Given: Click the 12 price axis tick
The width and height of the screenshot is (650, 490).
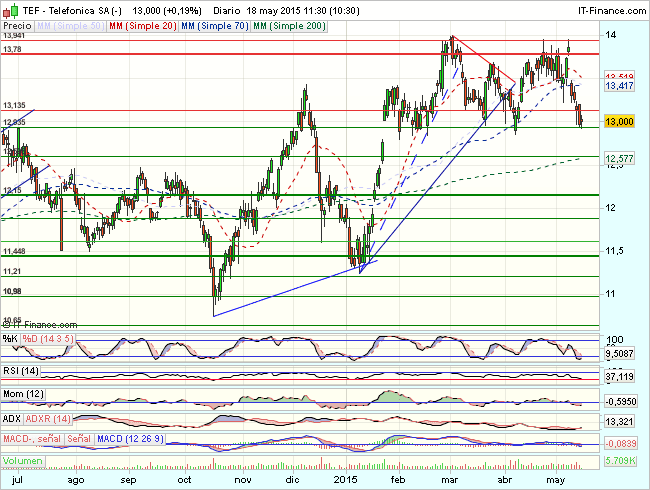Looking at the screenshot, I should pos(611,208).
